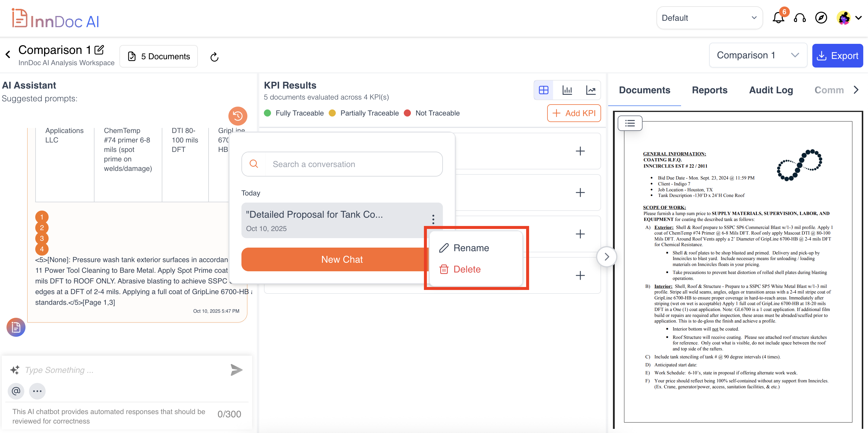Switch to bar chart view
868x433 pixels.
pos(567,90)
